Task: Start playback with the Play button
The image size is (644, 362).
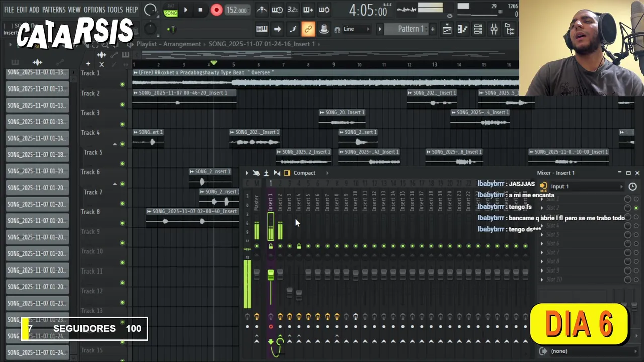Action: 185,10
